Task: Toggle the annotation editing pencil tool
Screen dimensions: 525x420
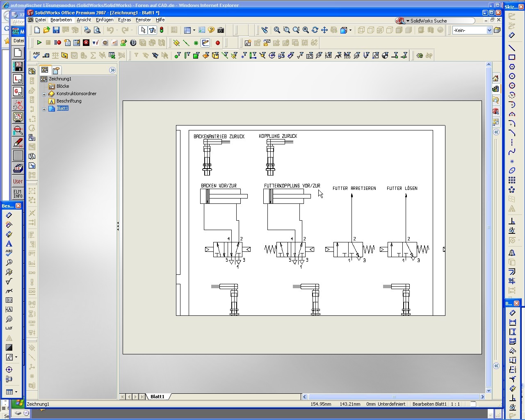Action: click(x=205, y=43)
